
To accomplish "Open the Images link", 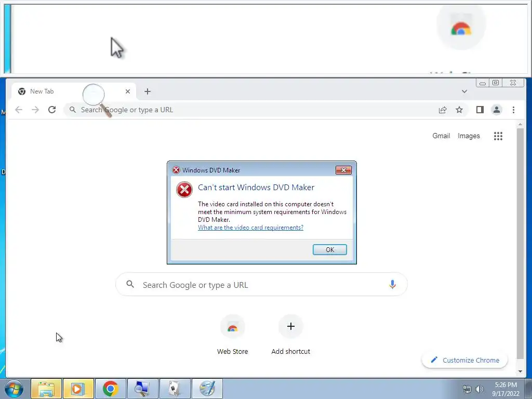I will pos(469,136).
